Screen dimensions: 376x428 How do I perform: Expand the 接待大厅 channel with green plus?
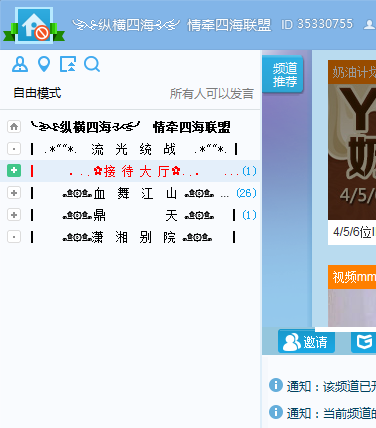pyautogui.click(x=14, y=171)
